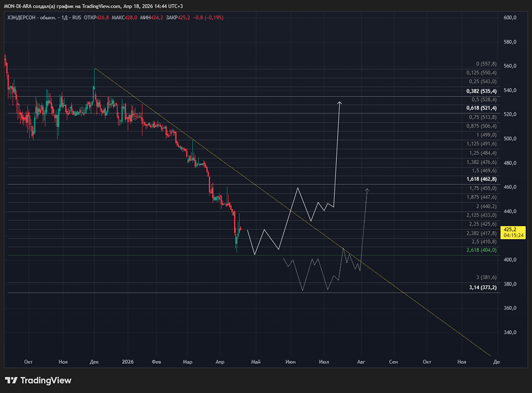Click the change value −0,8 (−0,19%)
532x393 pixels.
(x=209, y=18)
